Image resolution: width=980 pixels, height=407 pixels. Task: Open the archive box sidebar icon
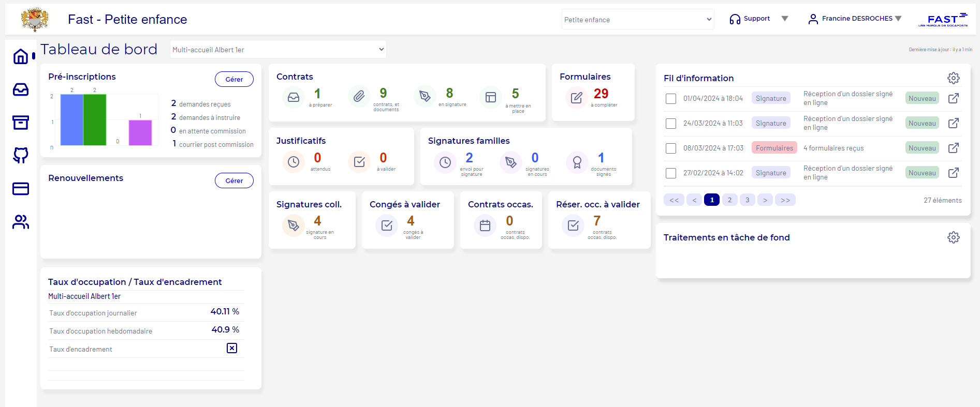21,123
